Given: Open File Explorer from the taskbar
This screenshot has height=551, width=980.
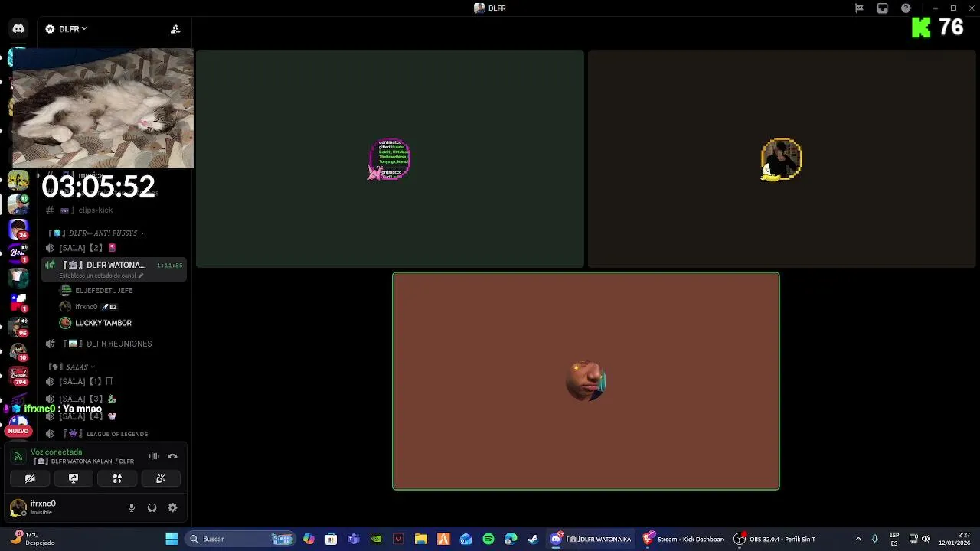Looking at the screenshot, I should 421,539.
